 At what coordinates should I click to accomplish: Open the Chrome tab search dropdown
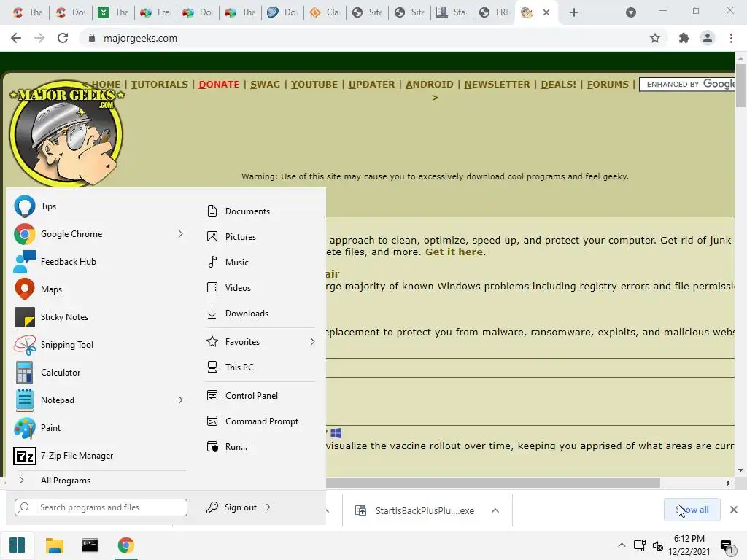coord(631,12)
